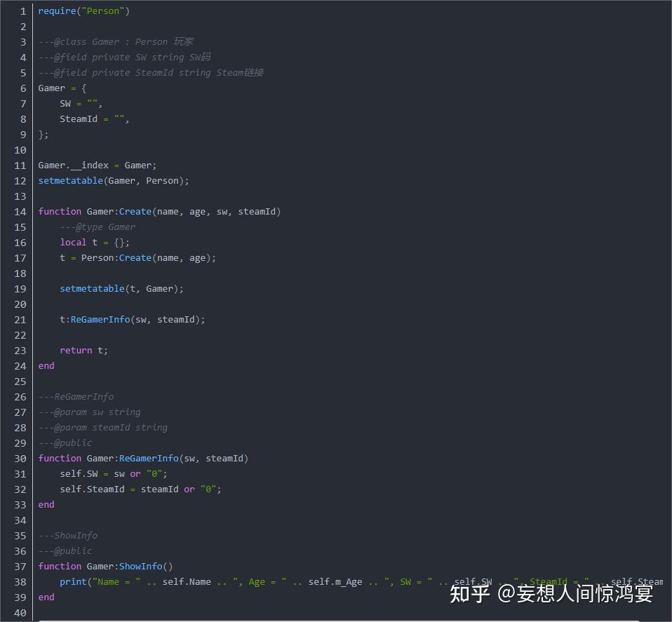Click the print("Name = " ...) statement on line 38
The image size is (672, 622).
click(x=361, y=582)
